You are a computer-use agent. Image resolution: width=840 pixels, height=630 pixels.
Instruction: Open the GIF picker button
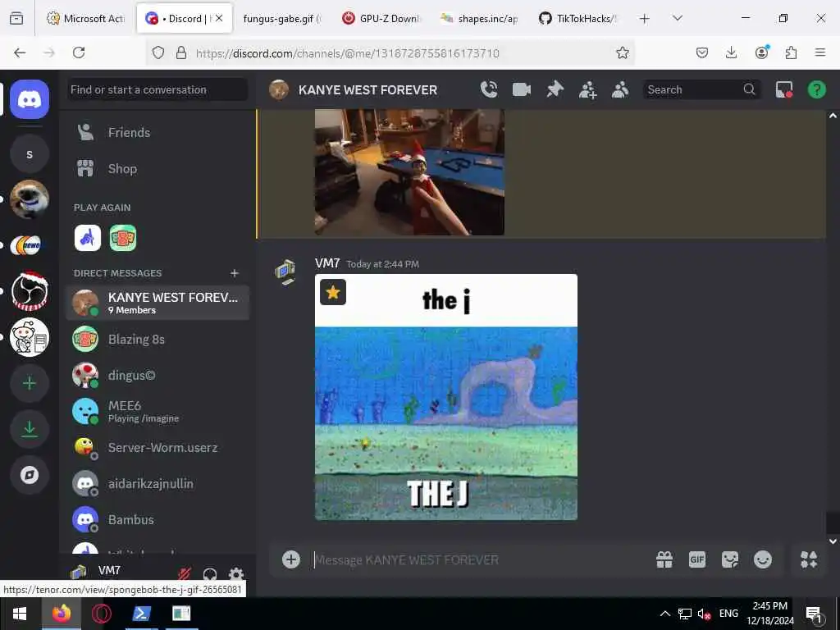[x=697, y=559]
